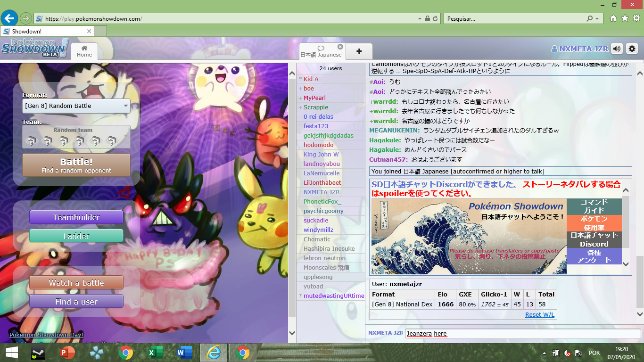Click the POR language indicator
Viewport: 644px width, 362px height.
pos(594,353)
